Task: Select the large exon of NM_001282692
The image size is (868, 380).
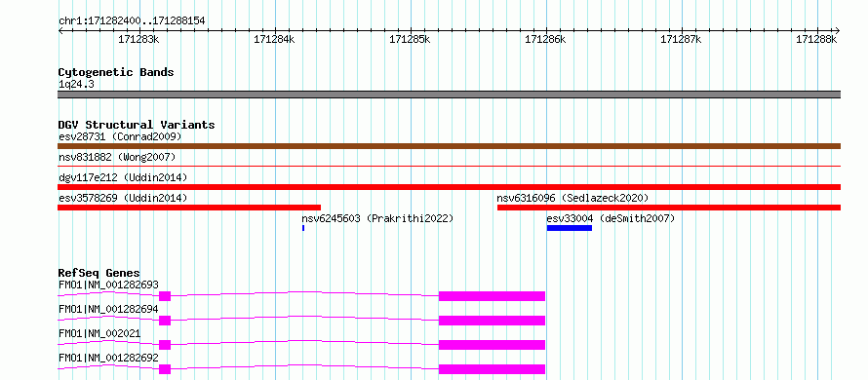Action: (x=493, y=369)
